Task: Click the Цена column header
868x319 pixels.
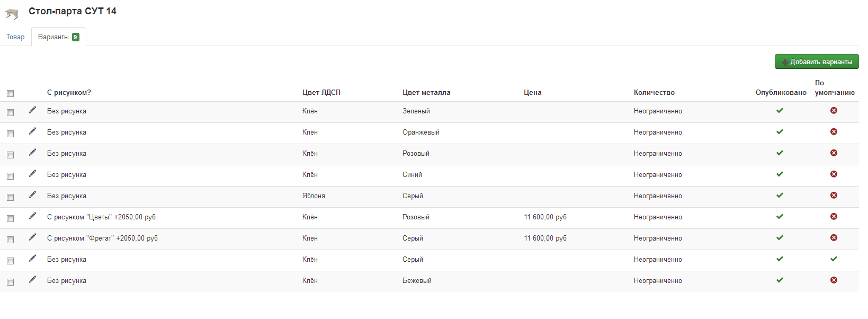Action: coord(532,92)
